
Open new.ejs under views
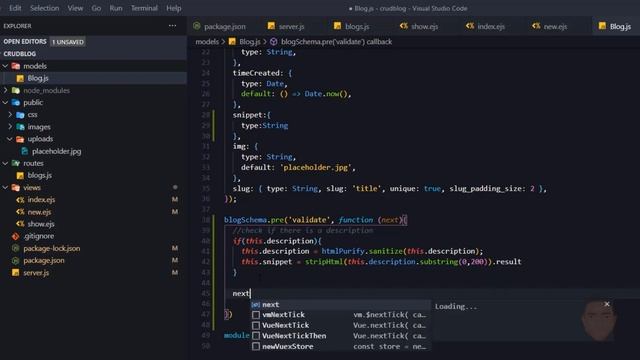coord(39,212)
